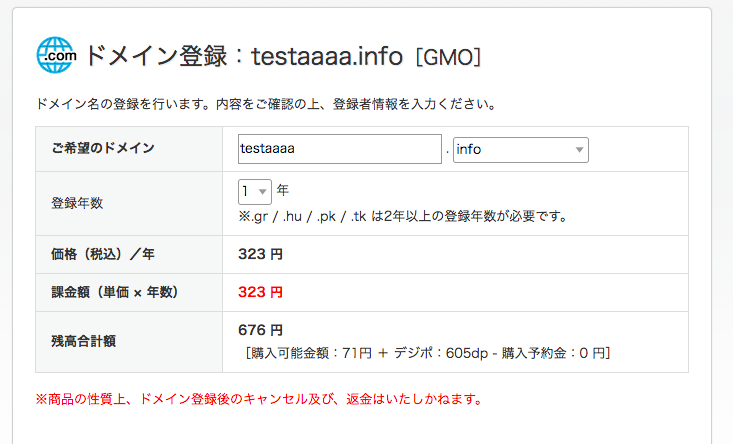733x444 pixels.
Task: Click the 価格（税込）／年 label
Action: coord(103,254)
